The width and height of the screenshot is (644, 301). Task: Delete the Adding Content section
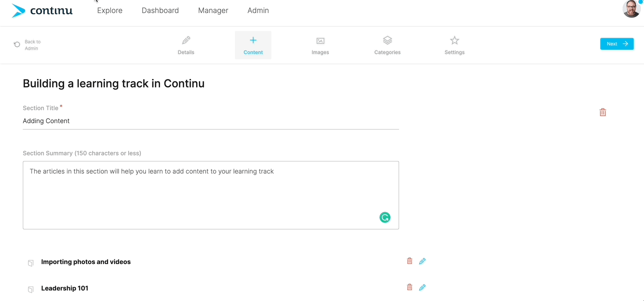(602, 112)
